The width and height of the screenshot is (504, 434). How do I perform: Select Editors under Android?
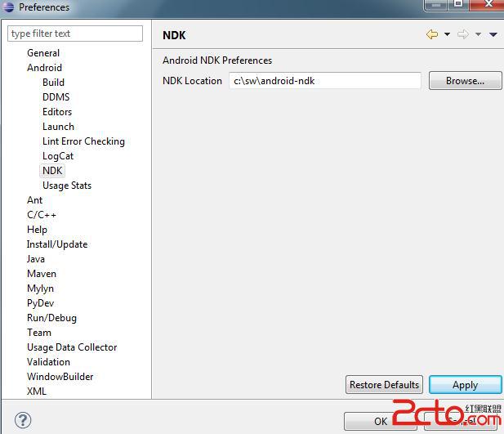[57, 112]
